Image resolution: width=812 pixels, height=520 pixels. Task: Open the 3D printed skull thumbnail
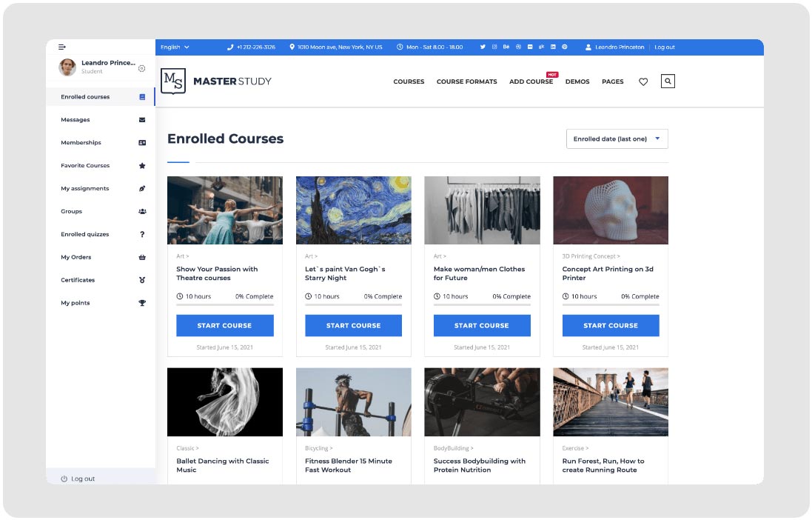[611, 210]
